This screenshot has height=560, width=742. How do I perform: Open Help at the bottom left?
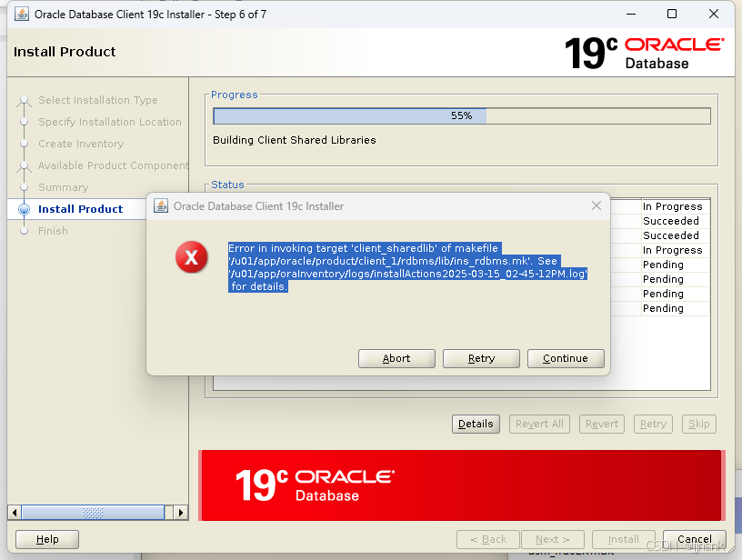[47, 539]
